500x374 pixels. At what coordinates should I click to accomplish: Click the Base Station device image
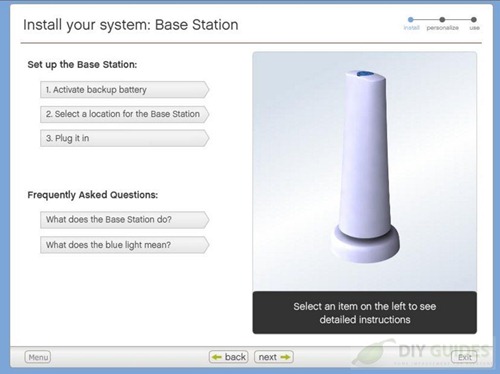point(365,167)
